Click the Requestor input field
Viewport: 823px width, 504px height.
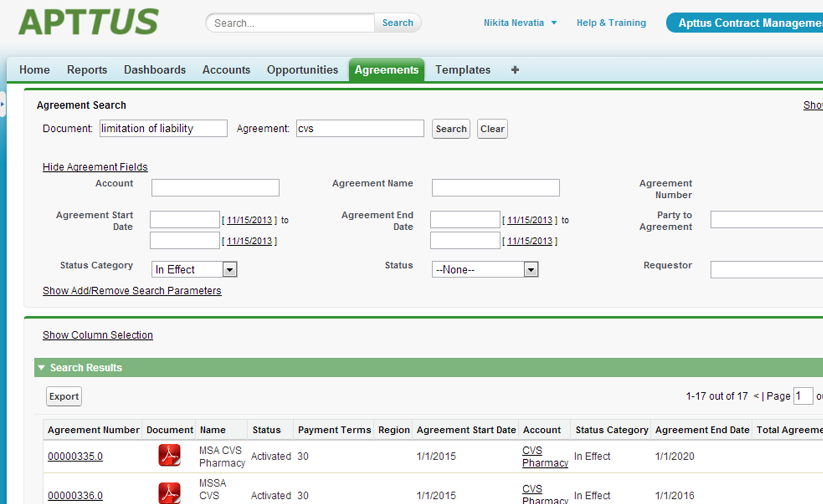[766, 269]
